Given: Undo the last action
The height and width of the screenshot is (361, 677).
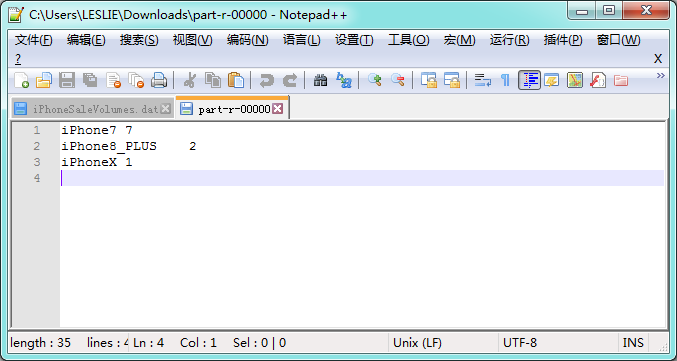Looking at the screenshot, I should [x=266, y=81].
